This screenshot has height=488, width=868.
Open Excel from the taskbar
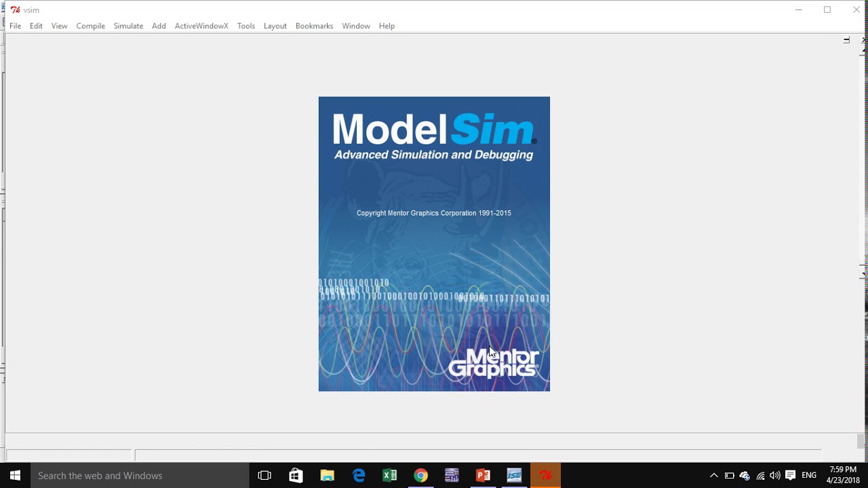390,476
